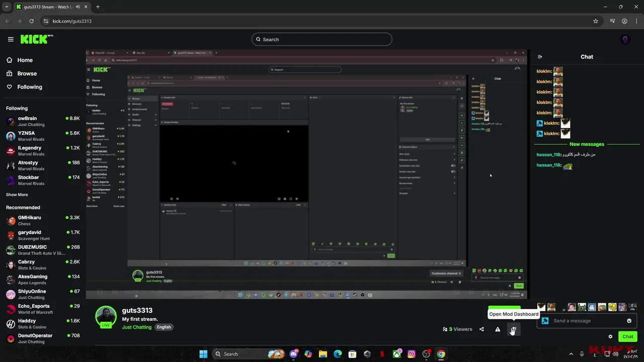644x362 pixels.
Task: Open Xbox app from taskbar
Action: [397, 354]
